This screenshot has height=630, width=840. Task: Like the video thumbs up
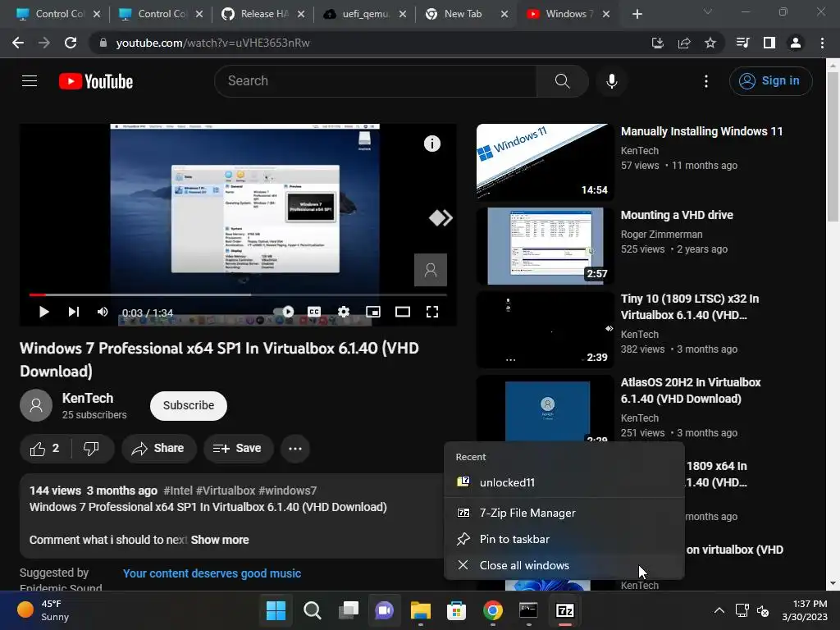pyautogui.click(x=45, y=449)
